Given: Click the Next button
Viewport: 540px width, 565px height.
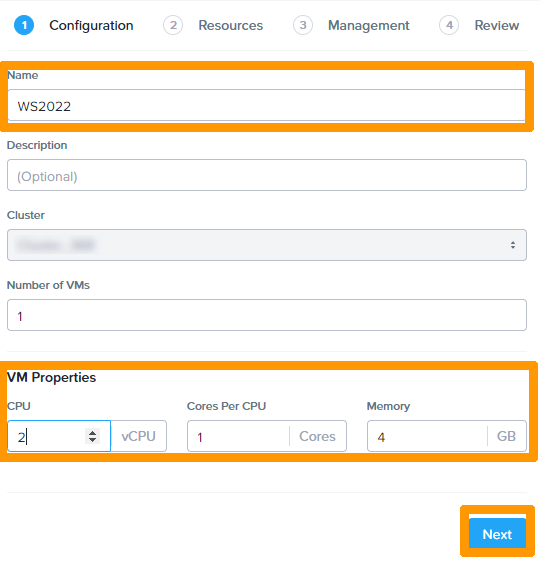Looking at the screenshot, I should click(x=497, y=534).
